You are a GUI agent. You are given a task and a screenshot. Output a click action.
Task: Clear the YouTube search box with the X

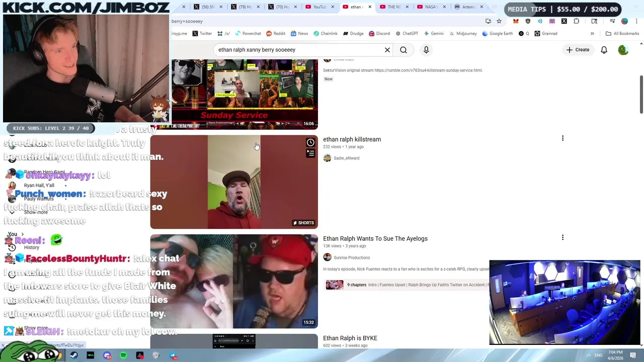point(387,50)
